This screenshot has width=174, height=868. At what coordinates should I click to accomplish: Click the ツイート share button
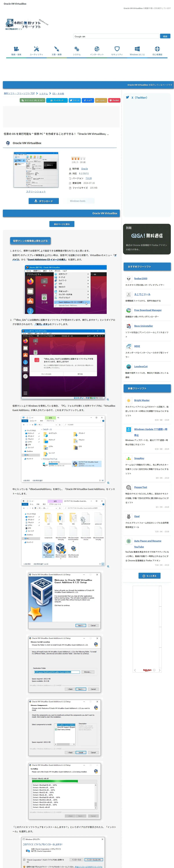click(x=75, y=100)
